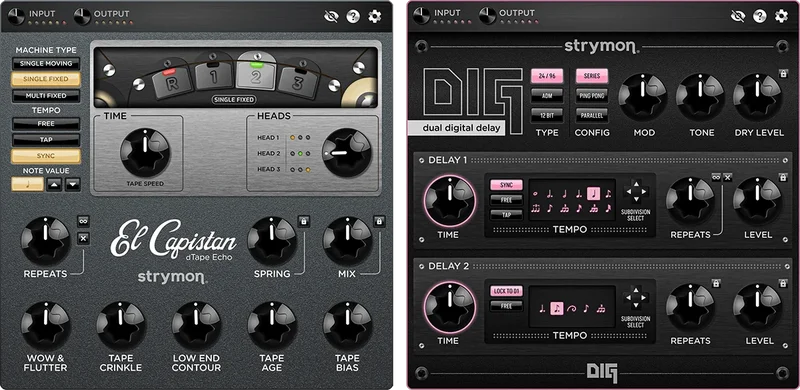The image size is (800, 390).
Task: Switch Delay 1 tempo to Free
Action: (x=507, y=200)
